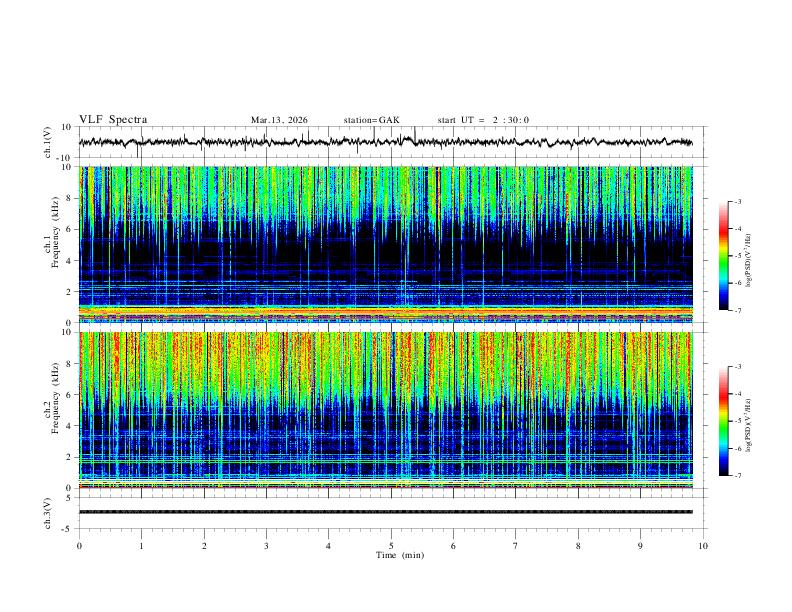Click time axis tick label '5'
Image resolution: width=792 pixels, height=612 pixels.
391,546
